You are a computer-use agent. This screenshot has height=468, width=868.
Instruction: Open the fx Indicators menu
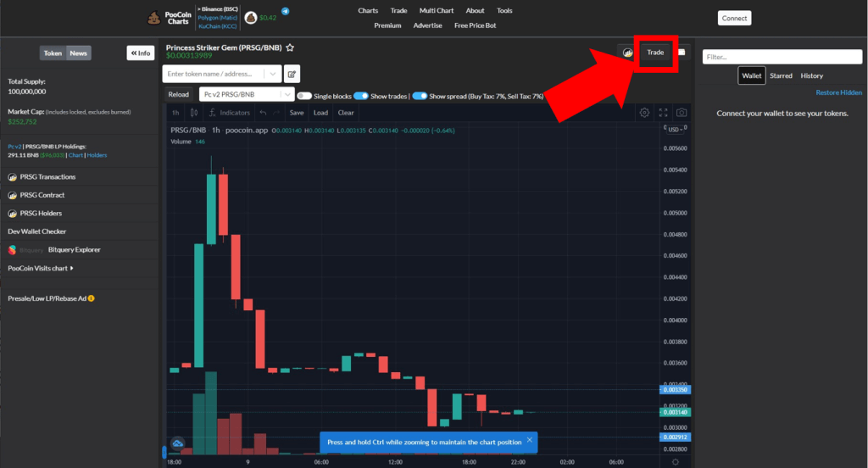click(x=229, y=113)
